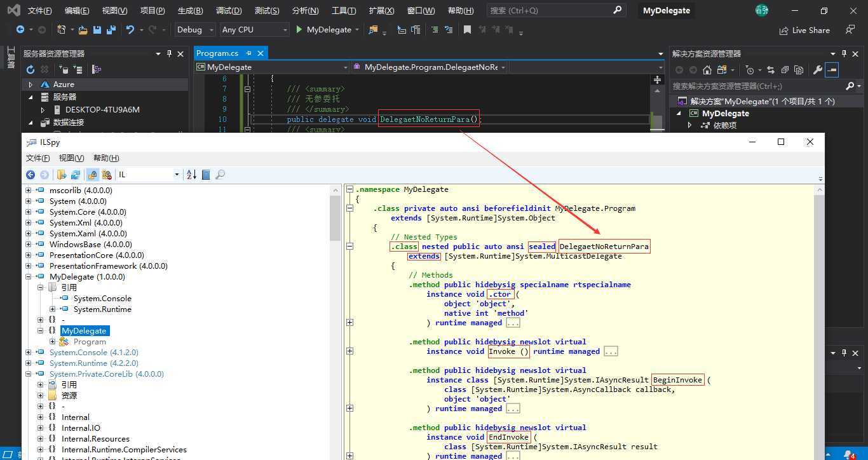Viewport: 868px width, 460px height.
Task: Toggle Preview Selected Items in solution explorer
Action: [832, 70]
